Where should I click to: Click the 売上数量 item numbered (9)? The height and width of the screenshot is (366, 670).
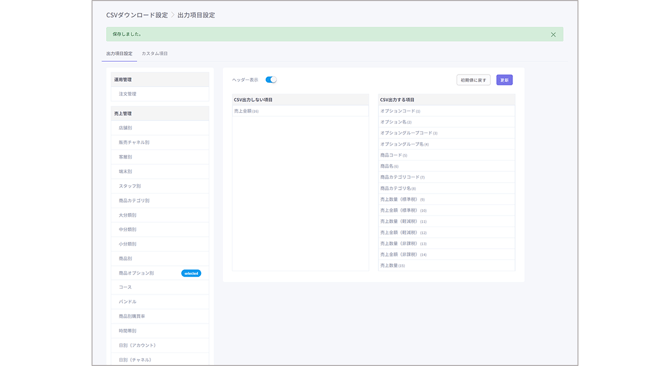(447, 199)
